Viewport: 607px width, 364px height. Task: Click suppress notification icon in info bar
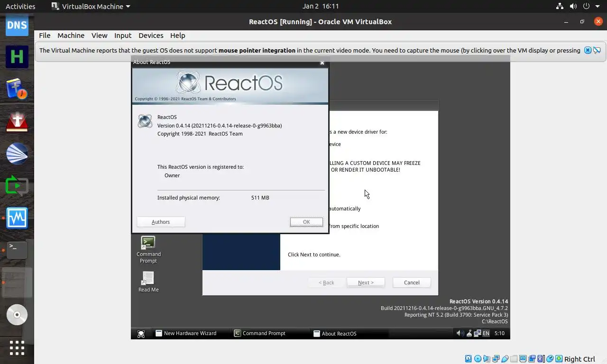tap(597, 50)
